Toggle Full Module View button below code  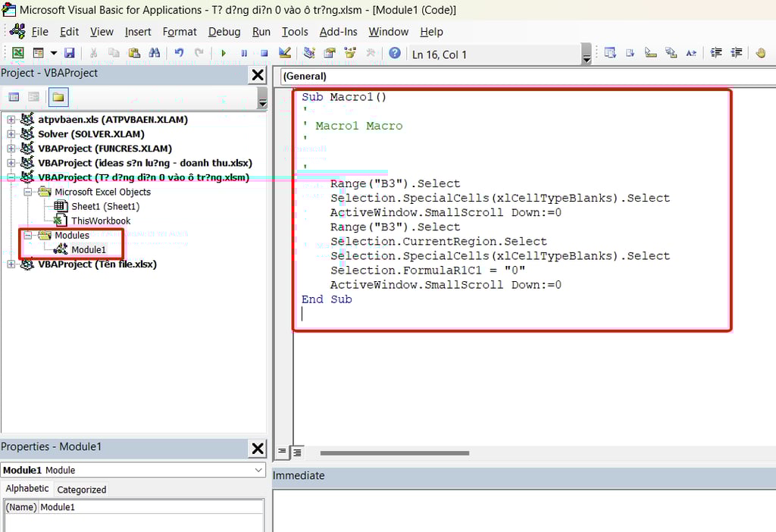(297, 452)
